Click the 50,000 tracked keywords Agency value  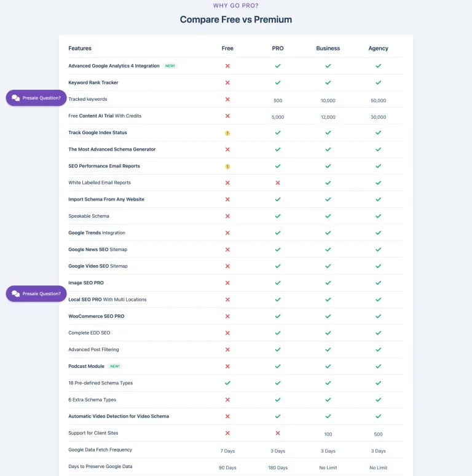click(x=378, y=100)
